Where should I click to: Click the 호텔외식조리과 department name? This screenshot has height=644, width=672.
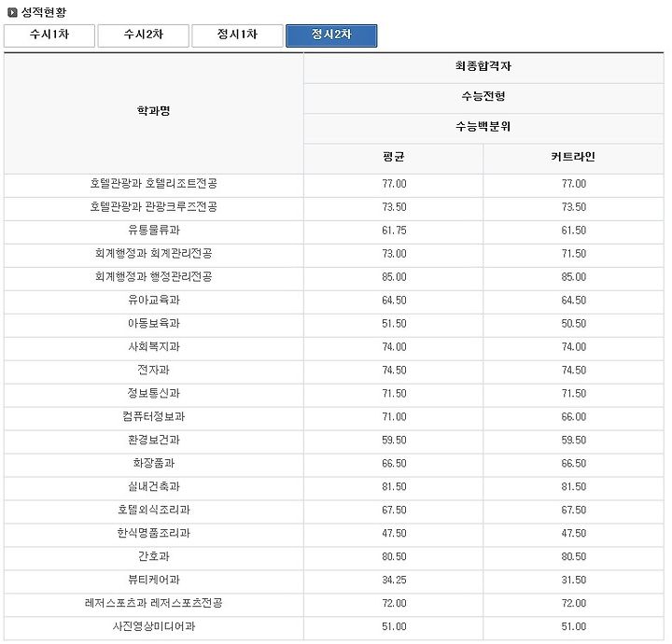coord(153,510)
